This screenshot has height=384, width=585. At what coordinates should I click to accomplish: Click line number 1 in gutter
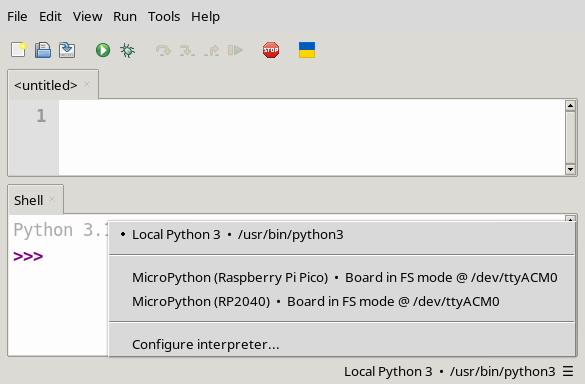click(x=41, y=116)
